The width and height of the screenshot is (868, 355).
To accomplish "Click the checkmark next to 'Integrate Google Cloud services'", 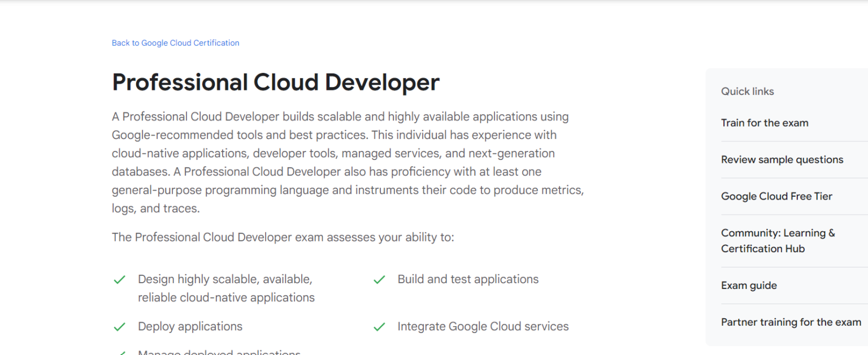I will pos(379,327).
